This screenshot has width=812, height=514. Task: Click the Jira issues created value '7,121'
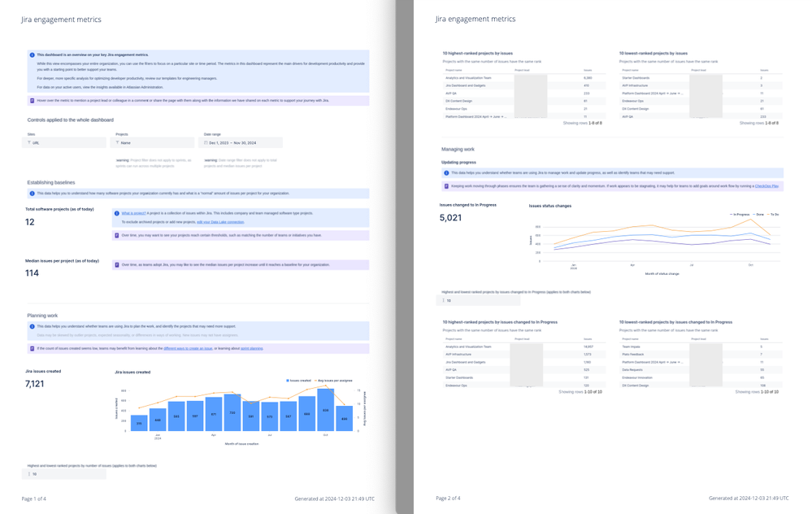(35, 384)
